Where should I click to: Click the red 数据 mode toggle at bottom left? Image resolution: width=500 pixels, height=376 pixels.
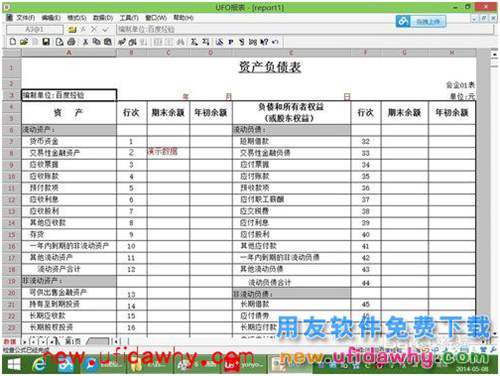pos(10,342)
